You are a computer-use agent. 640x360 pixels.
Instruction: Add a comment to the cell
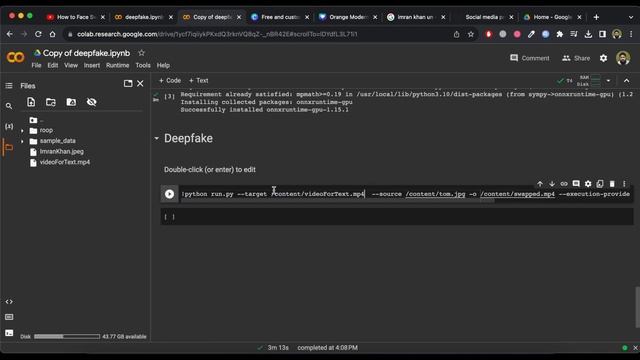[576, 184]
